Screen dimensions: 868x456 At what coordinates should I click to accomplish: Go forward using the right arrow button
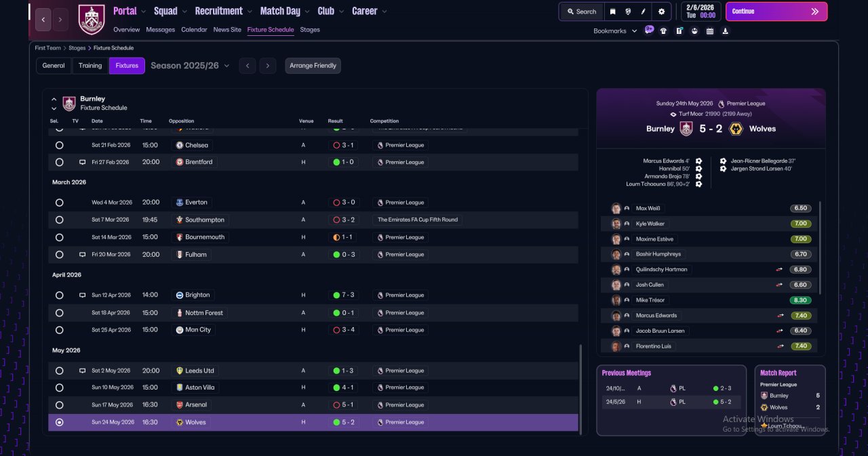point(60,20)
